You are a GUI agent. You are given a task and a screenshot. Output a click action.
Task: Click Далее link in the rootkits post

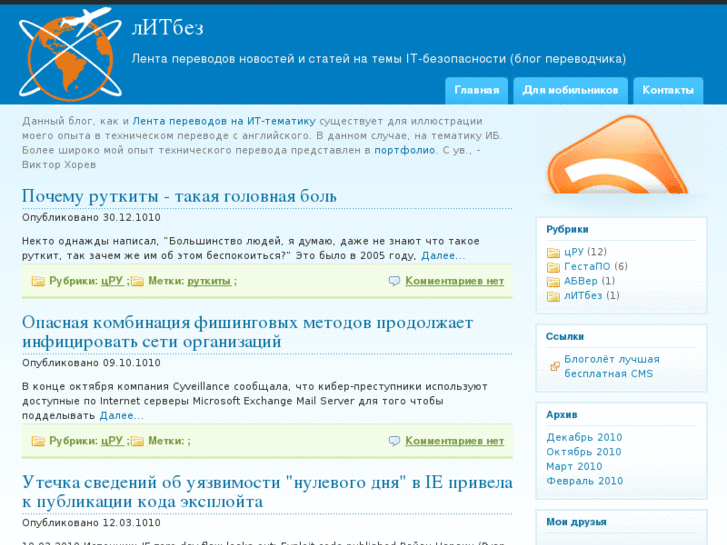pos(443,256)
